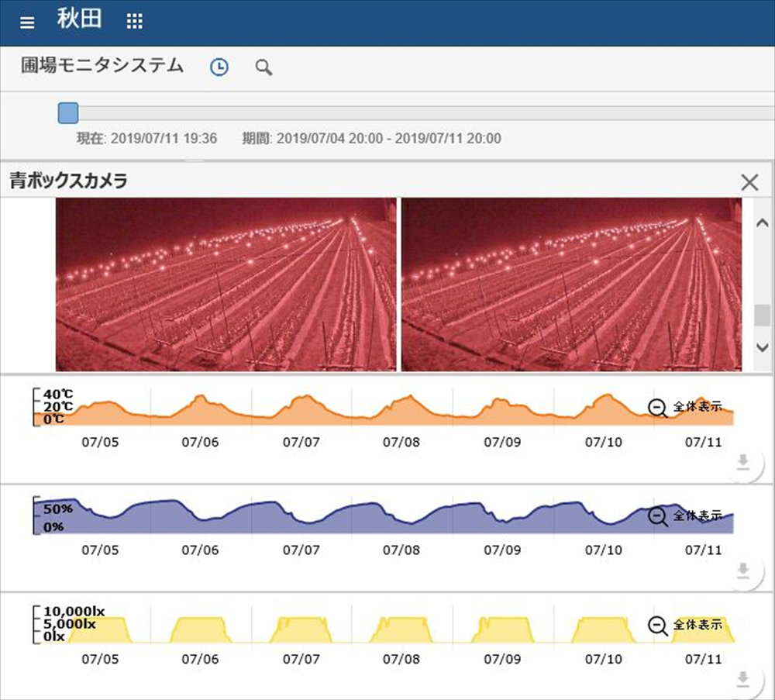Screen dimensions: 775x700
Task: Zoom out the temperature chart
Action: coord(658,409)
